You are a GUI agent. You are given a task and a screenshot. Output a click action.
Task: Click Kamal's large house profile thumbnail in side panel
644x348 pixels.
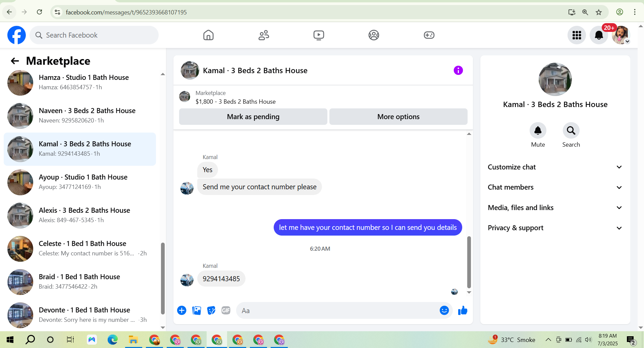[x=555, y=79]
